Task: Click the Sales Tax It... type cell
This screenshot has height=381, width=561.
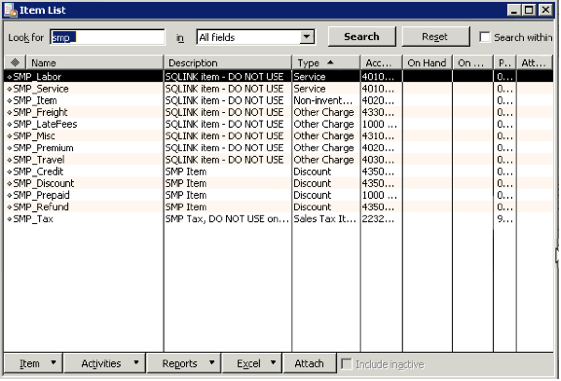Action: point(325,219)
